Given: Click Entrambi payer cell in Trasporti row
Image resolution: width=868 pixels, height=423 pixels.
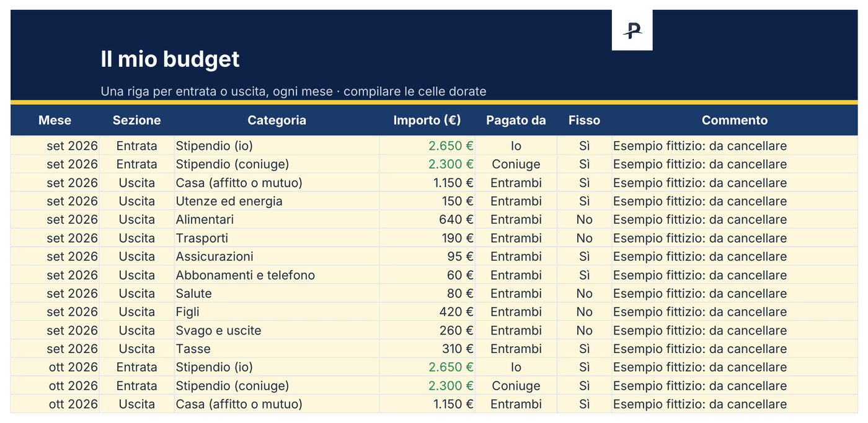Looking at the screenshot, I should click(x=516, y=238).
